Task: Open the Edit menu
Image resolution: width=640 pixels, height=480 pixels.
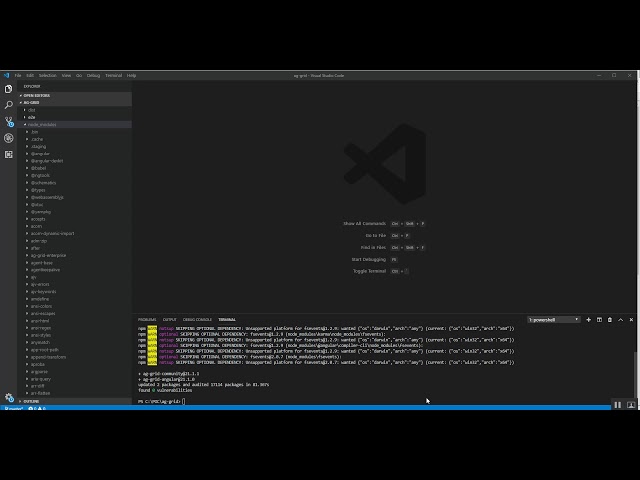Action: 30,76
